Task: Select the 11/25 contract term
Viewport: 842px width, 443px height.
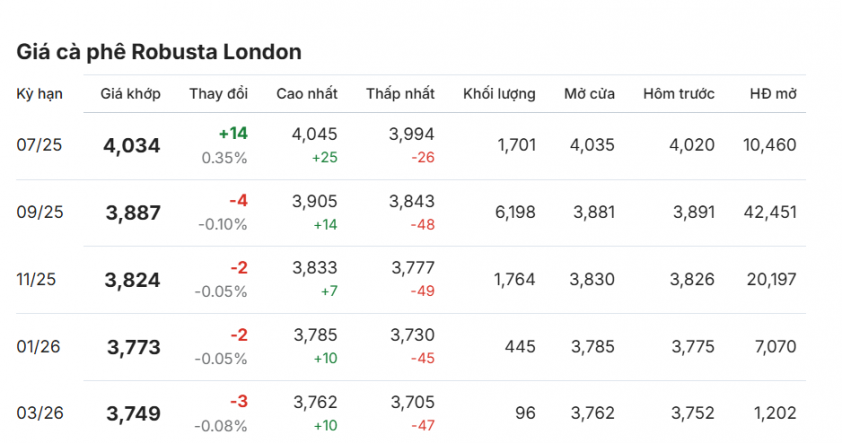Action: (36, 279)
